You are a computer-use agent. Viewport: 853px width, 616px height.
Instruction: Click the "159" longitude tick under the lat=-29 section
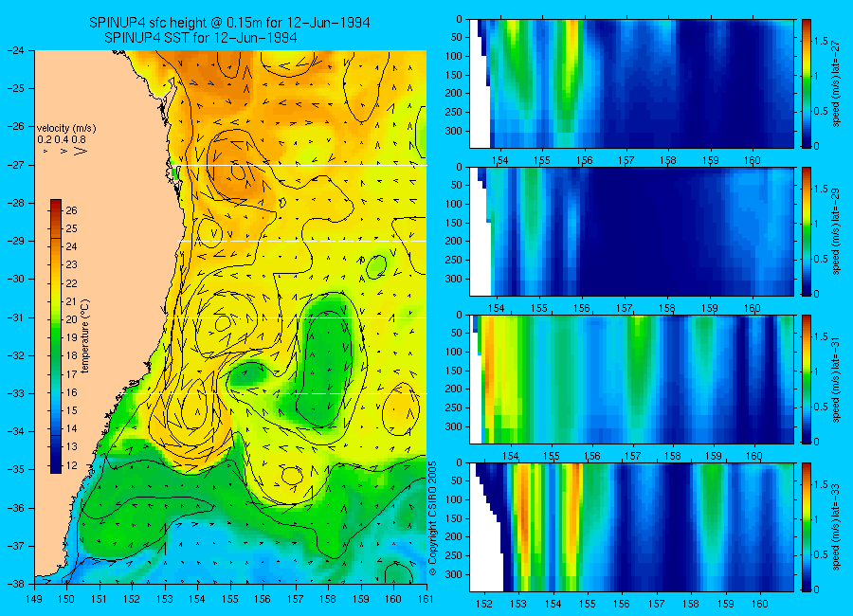[x=710, y=309]
